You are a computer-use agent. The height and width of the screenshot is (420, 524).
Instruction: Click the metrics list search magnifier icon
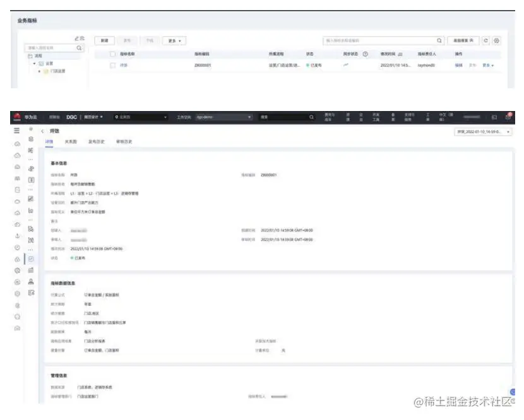pos(439,41)
